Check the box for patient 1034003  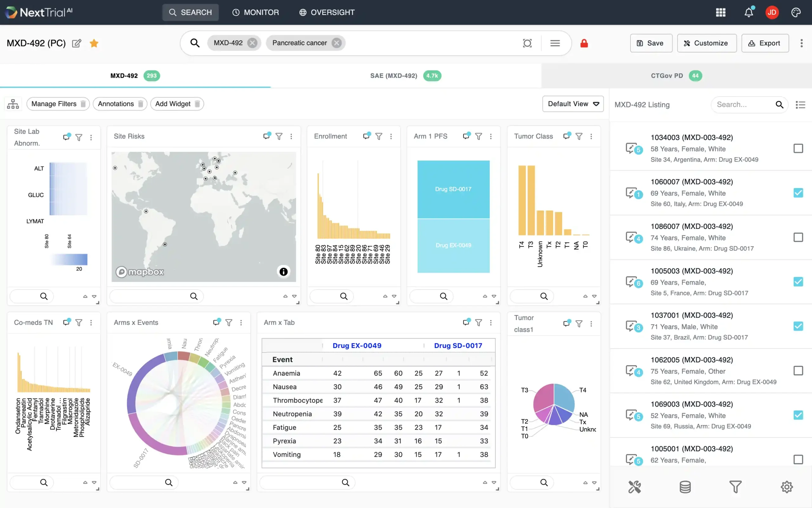(x=798, y=149)
